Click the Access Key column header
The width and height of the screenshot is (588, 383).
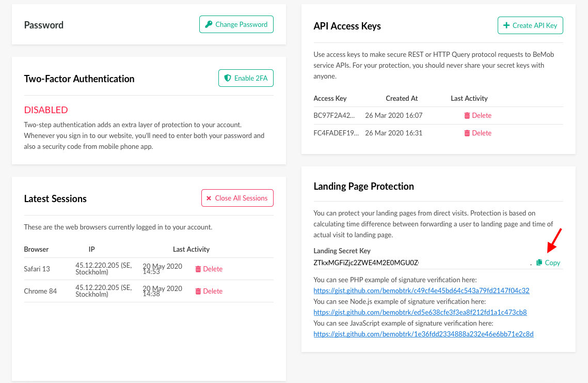(x=330, y=98)
